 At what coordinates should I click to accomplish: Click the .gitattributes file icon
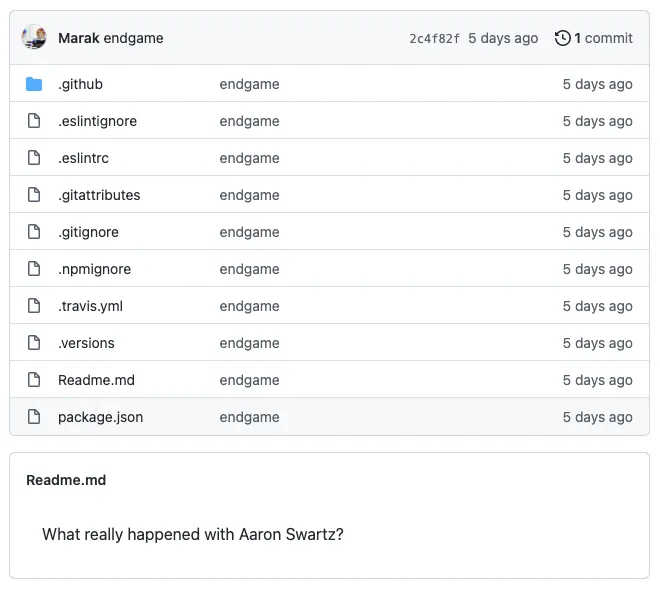34,195
